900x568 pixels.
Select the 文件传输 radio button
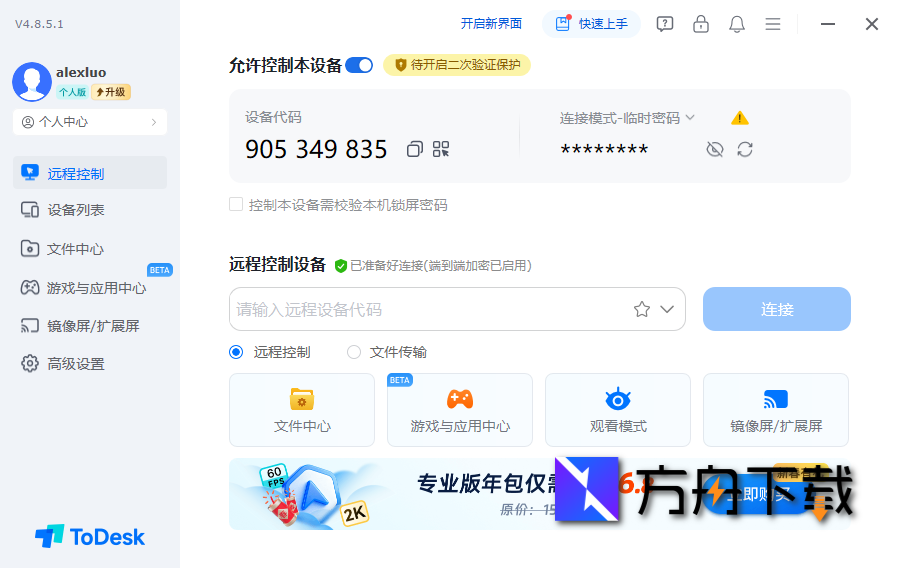point(354,352)
